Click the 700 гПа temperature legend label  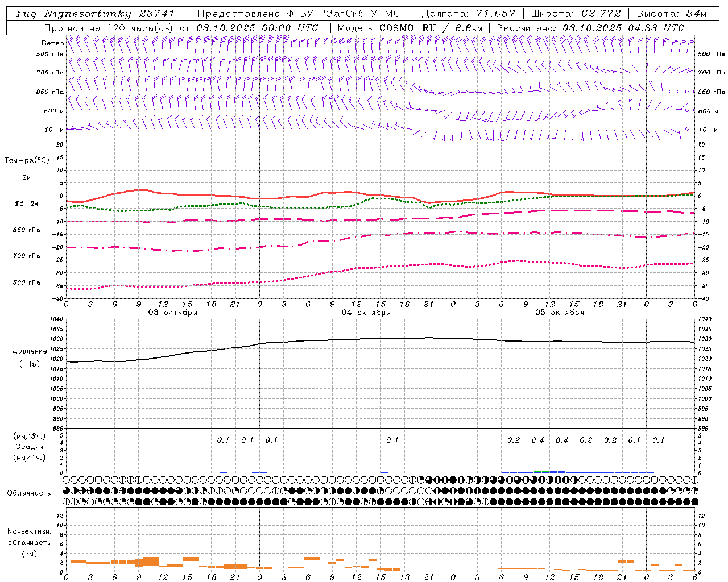tap(27, 256)
